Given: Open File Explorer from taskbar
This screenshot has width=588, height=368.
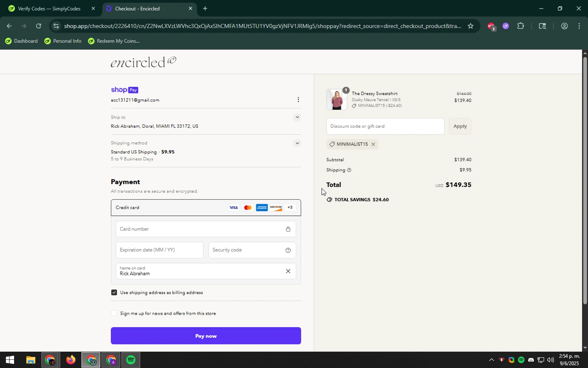Looking at the screenshot, I should point(31,360).
